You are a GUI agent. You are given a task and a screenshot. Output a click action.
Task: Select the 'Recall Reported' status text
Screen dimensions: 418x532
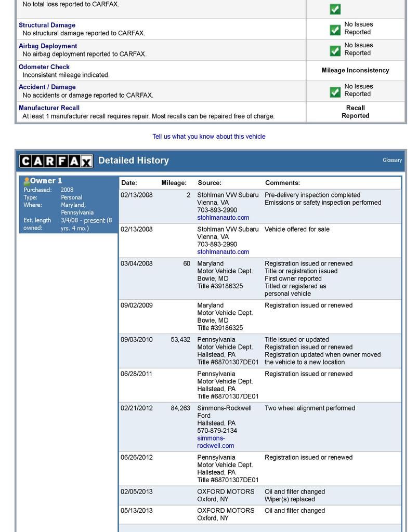tap(355, 112)
